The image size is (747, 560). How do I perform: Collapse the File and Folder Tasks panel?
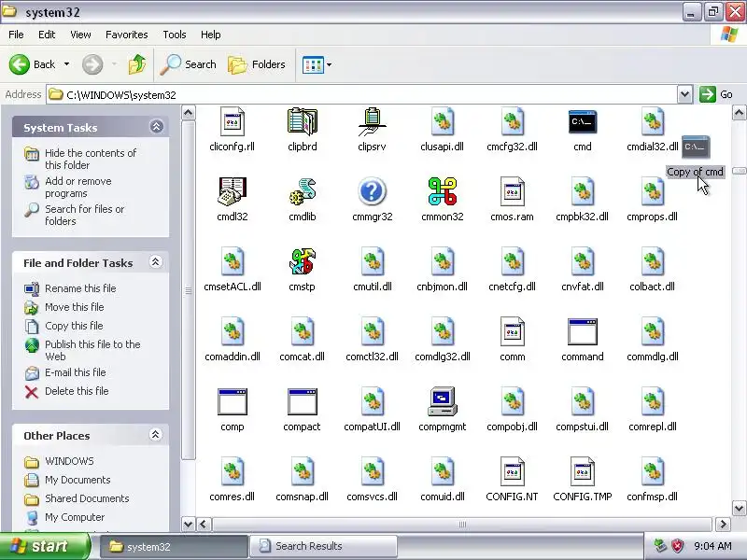(x=156, y=262)
